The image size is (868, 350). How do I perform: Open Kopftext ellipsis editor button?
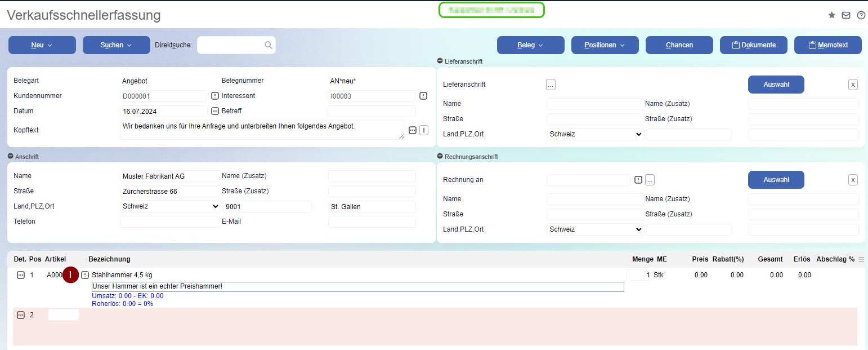pos(412,130)
